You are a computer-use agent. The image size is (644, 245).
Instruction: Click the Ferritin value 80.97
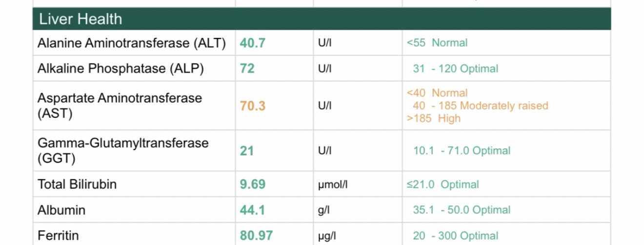pyautogui.click(x=256, y=236)
